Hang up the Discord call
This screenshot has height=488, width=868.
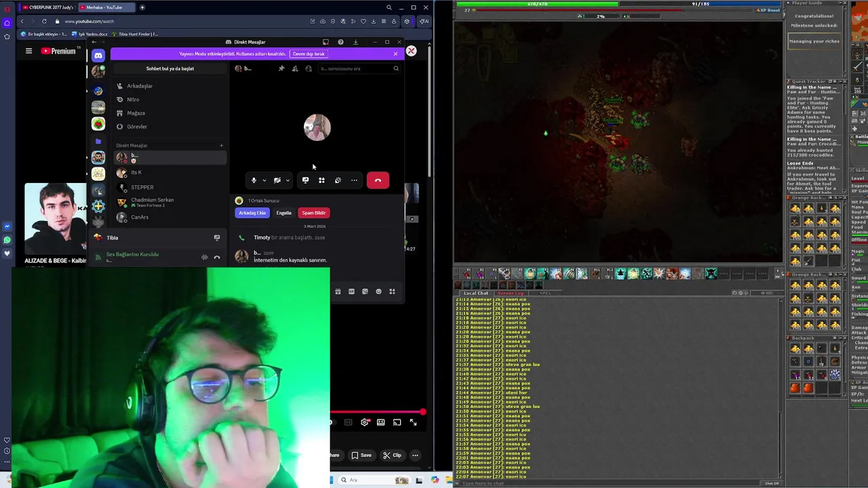(378, 180)
